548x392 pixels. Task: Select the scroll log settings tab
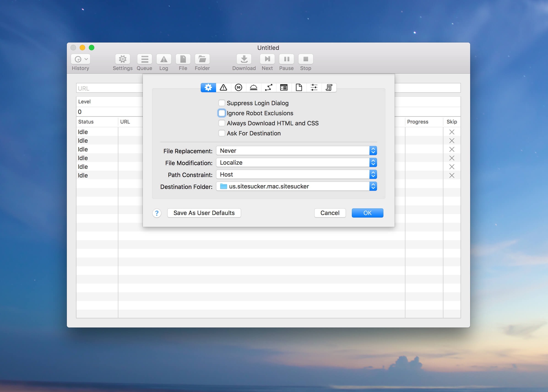click(329, 87)
